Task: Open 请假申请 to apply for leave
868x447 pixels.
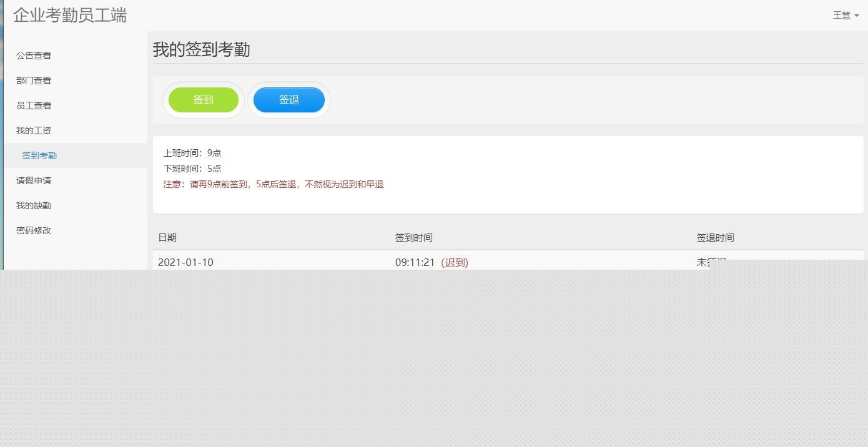Action: click(33, 180)
